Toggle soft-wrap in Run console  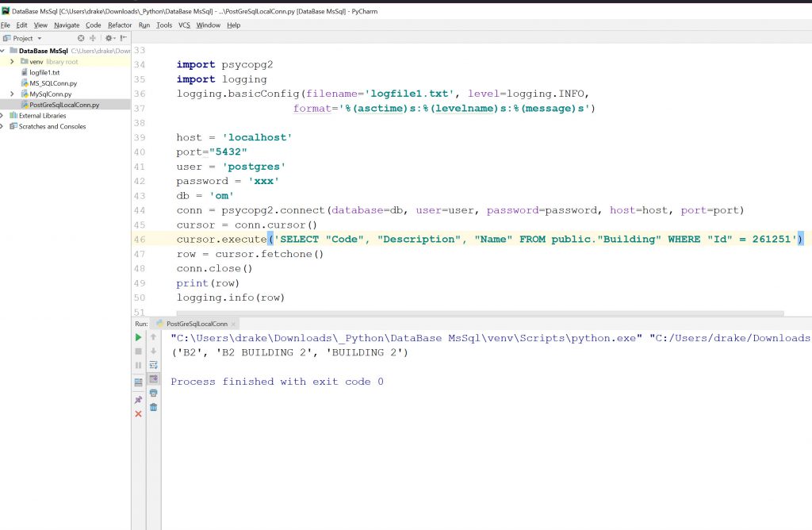click(x=153, y=365)
